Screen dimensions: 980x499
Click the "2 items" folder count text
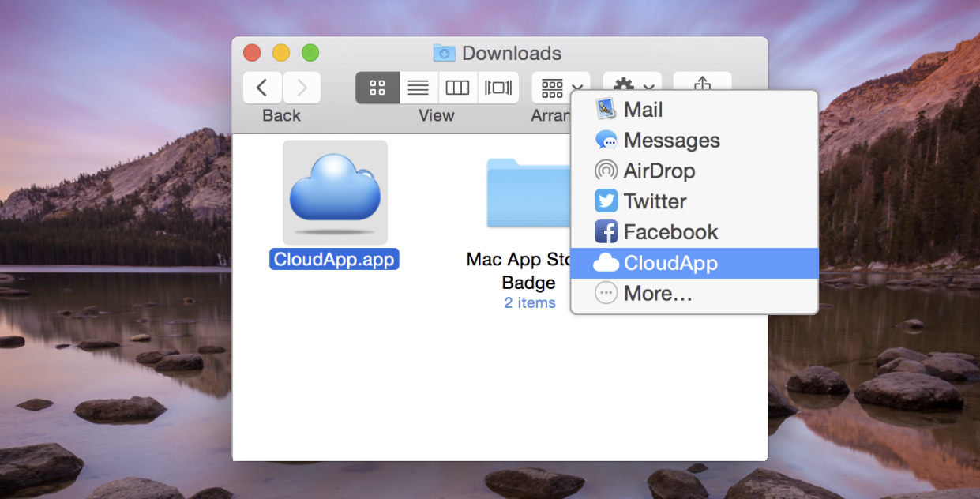pyautogui.click(x=530, y=303)
